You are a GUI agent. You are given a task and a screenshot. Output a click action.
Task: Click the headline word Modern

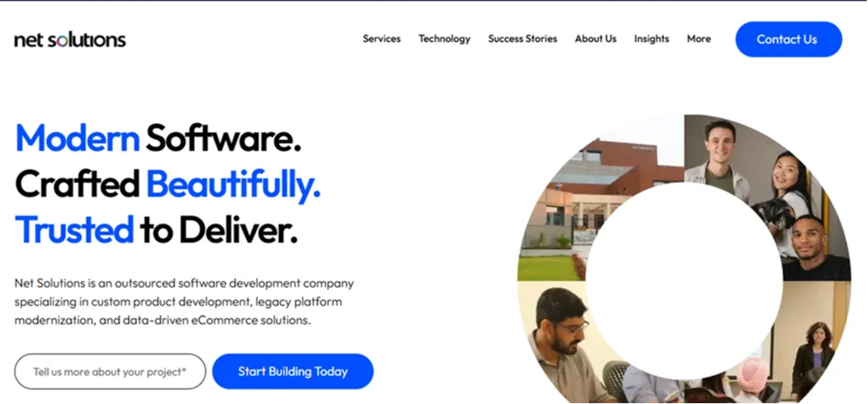click(77, 138)
